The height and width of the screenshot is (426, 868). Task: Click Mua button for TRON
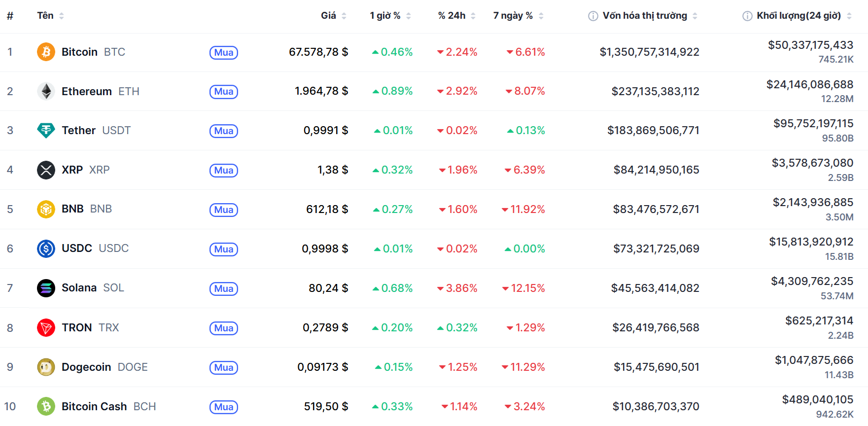click(x=224, y=328)
